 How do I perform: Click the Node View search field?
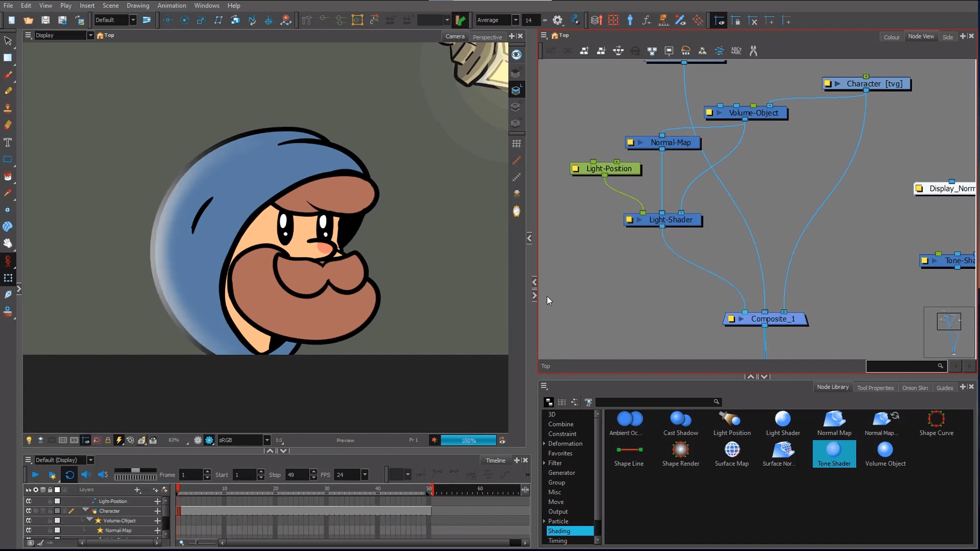tap(902, 366)
